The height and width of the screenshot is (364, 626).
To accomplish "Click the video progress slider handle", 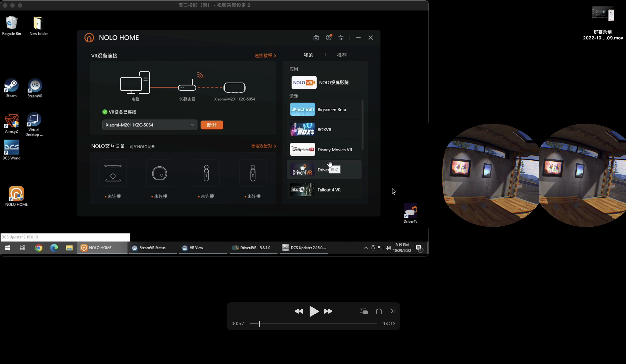I will 259,324.
